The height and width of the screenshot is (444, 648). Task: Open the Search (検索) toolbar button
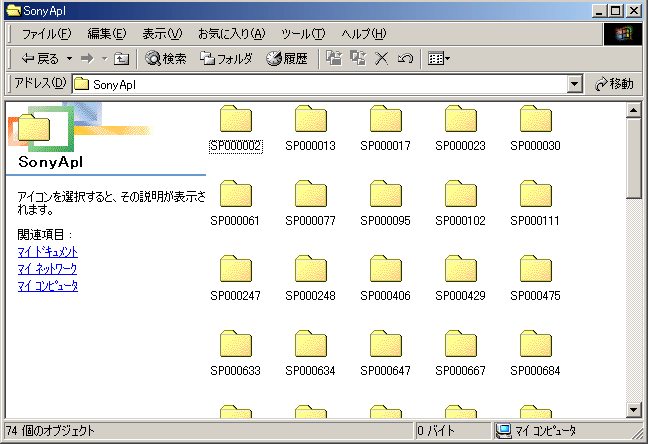point(166,59)
